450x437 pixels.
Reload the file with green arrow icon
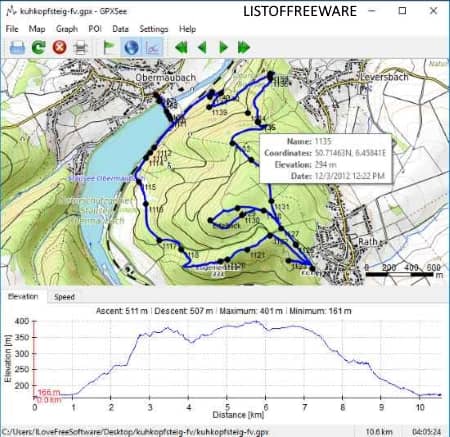(39, 47)
